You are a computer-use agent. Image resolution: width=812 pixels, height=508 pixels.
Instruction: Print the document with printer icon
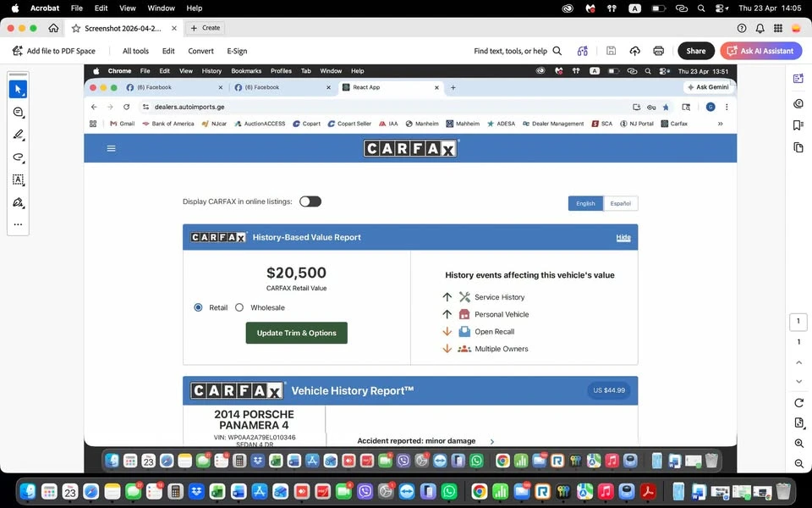pos(659,51)
